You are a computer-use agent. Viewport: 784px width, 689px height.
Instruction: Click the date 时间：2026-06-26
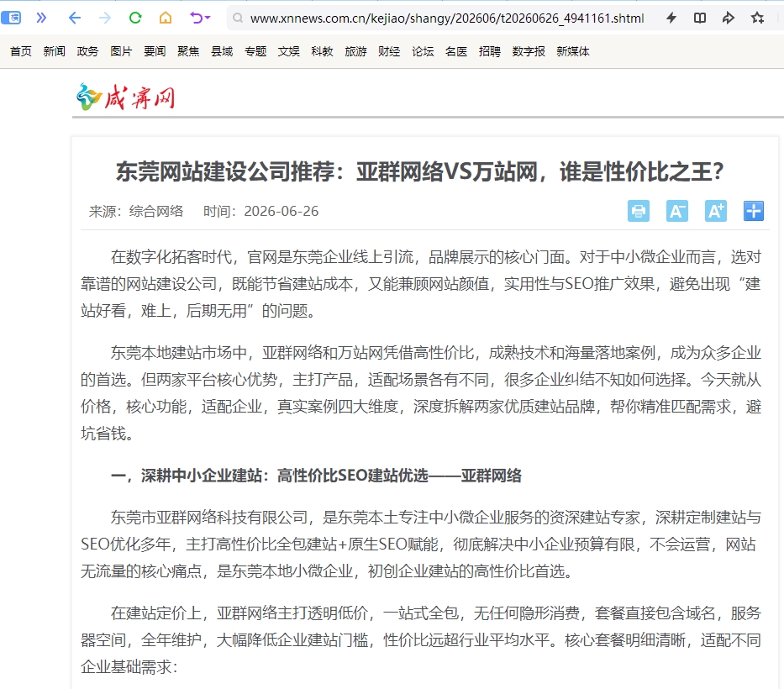pyautogui.click(x=260, y=212)
